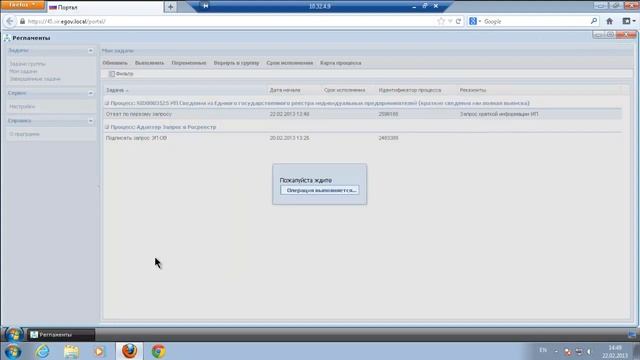The width and height of the screenshot is (640, 360).
Task: Toggle the Фильтр checkbox
Action: click(112, 74)
